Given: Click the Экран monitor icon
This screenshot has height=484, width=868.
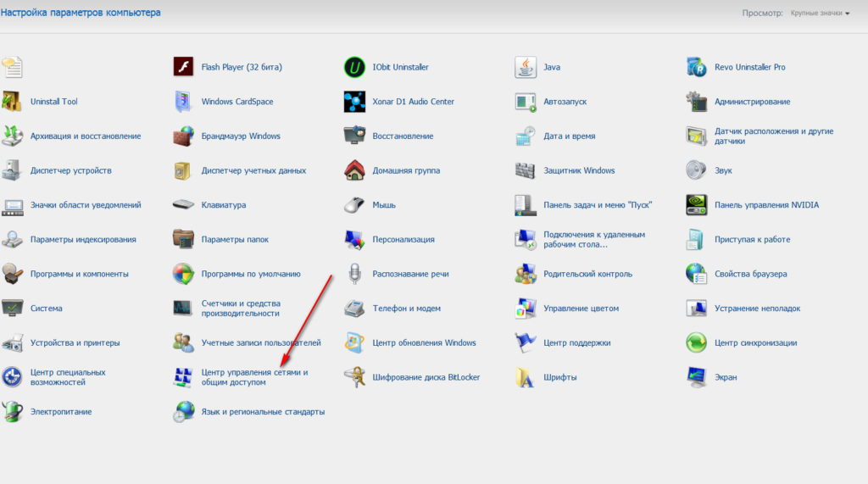Looking at the screenshot, I should (697, 377).
